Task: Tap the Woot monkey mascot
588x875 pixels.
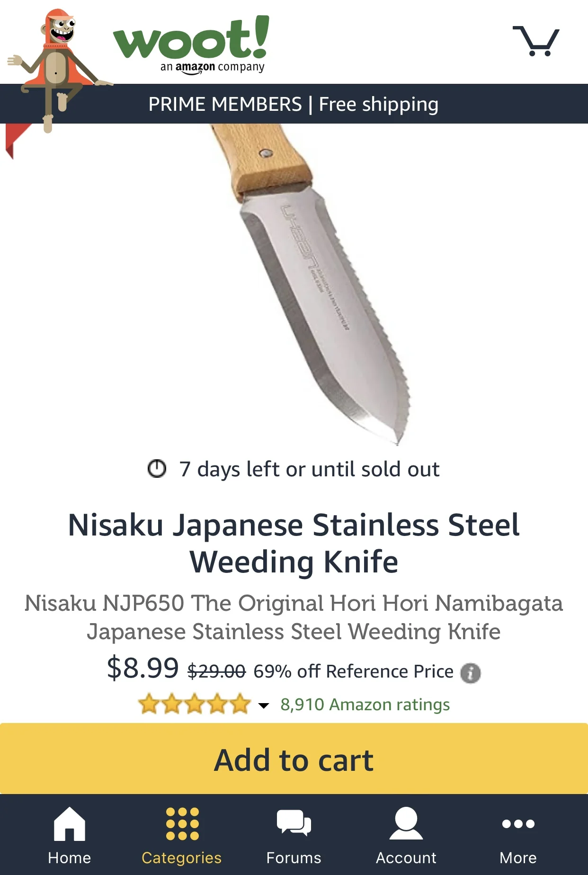Action: tap(56, 71)
